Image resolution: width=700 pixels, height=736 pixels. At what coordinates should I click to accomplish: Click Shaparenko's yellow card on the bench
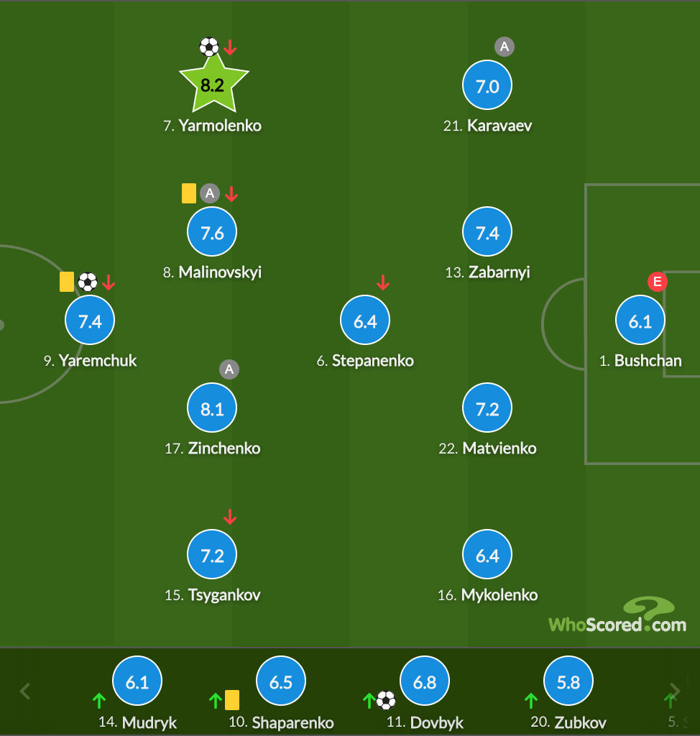(232, 700)
